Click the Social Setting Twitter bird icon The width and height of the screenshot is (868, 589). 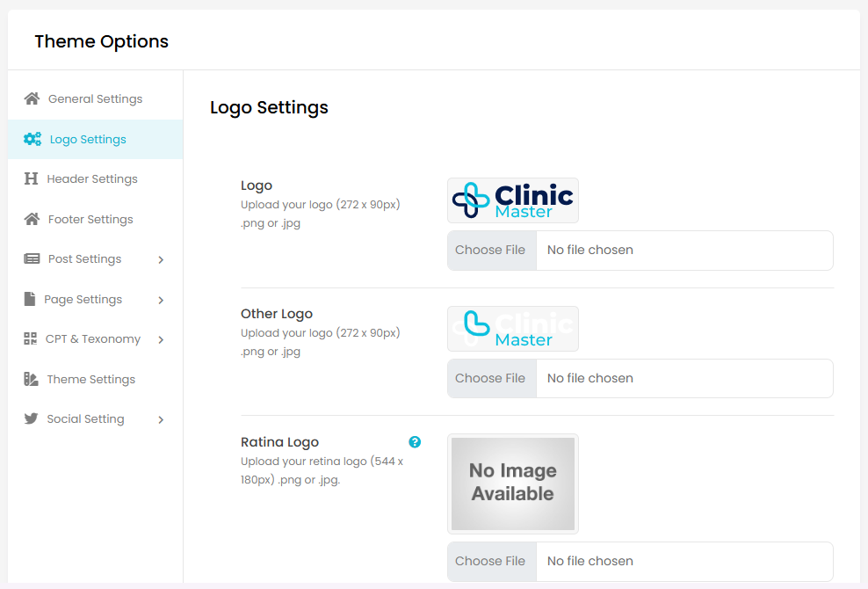[31, 418]
